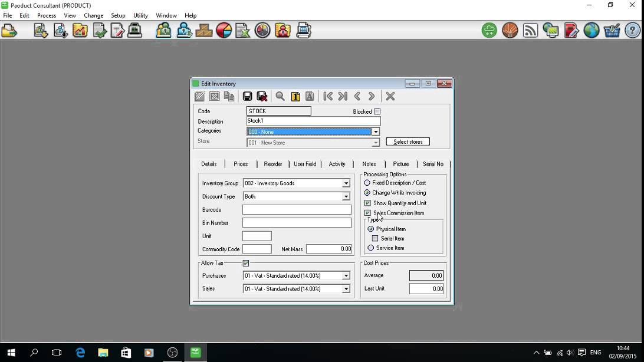Viewport: 644px width, 362px height.
Task: Open the Setup menu
Action: point(118,15)
